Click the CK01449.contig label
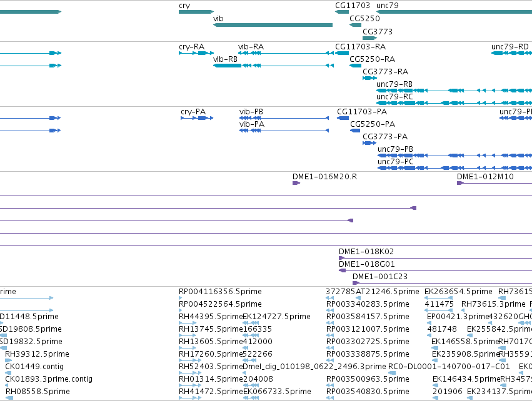Image resolution: width=532 pixels, height=401 pixels. click(34, 367)
